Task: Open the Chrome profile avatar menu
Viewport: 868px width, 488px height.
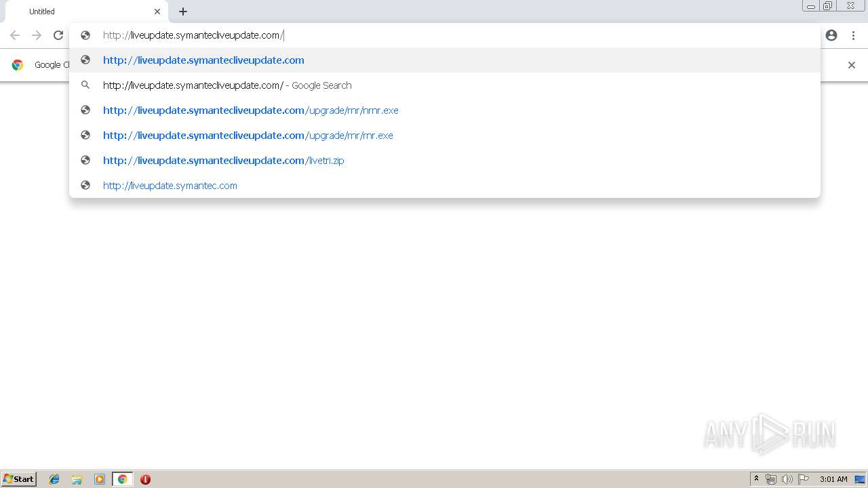Action: [x=831, y=35]
